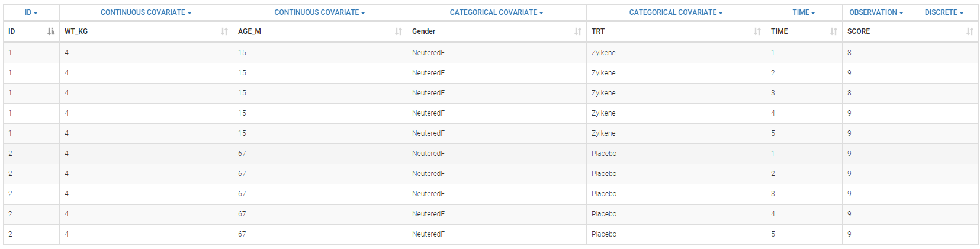Sort by SCORE using its sort arrows
This screenshot has width=980, height=249.
[970, 31]
